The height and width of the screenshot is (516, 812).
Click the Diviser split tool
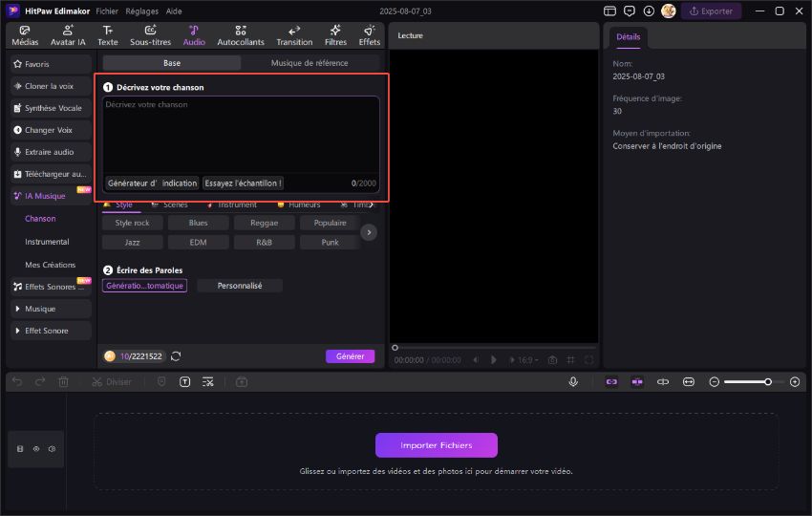coord(112,382)
